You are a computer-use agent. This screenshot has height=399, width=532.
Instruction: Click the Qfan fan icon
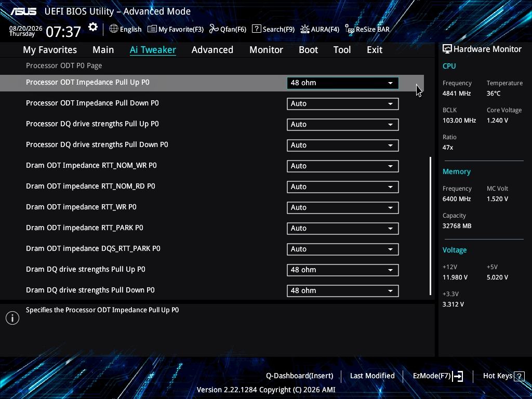(214, 29)
